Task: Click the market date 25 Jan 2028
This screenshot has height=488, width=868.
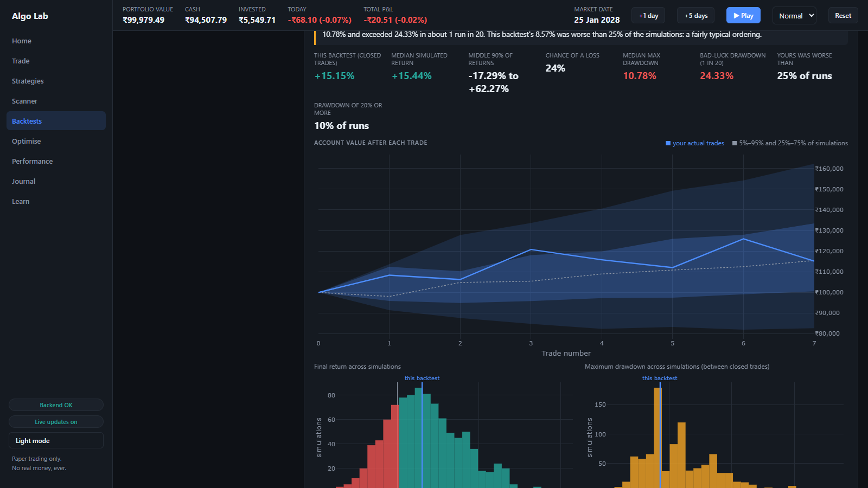Action: pyautogui.click(x=597, y=20)
